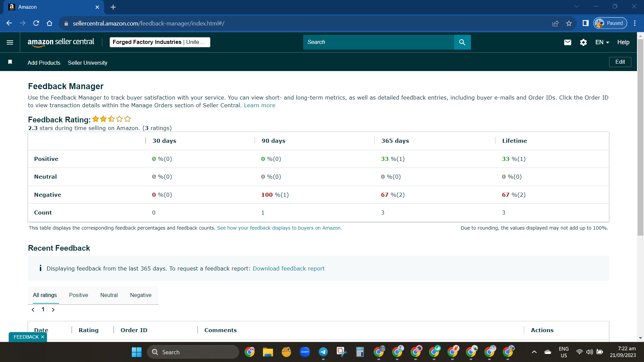Screen dimensions: 644x362
Task: Open the EN language dropdown
Action: pos(602,42)
